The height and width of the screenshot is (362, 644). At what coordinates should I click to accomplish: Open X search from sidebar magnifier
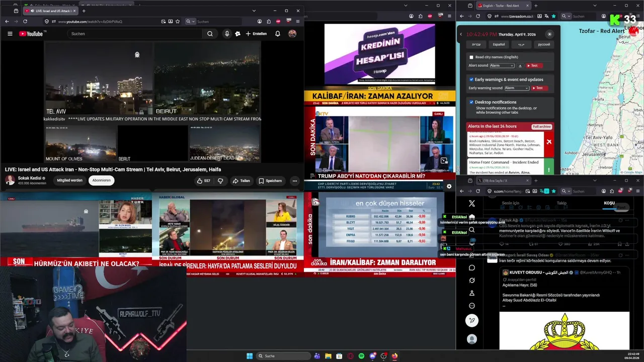point(472,230)
